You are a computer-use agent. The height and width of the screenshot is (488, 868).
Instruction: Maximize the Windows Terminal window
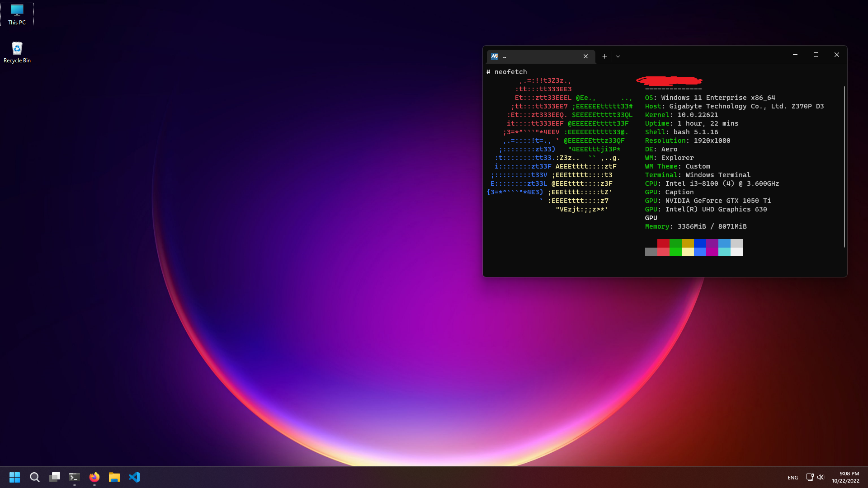(x=816, y=55)
